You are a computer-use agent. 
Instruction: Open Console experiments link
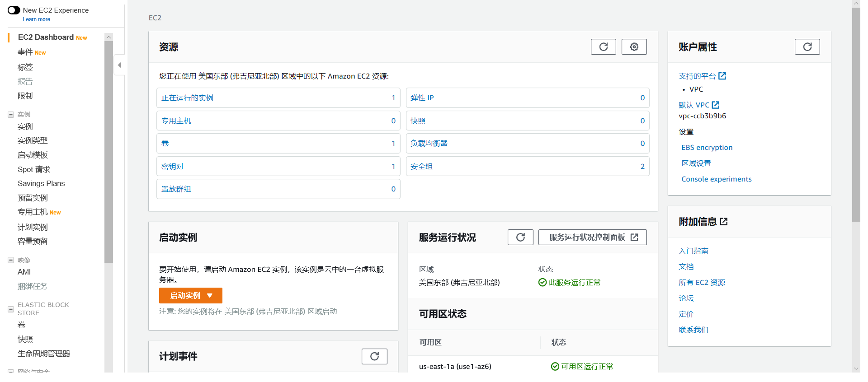[717, 179]
